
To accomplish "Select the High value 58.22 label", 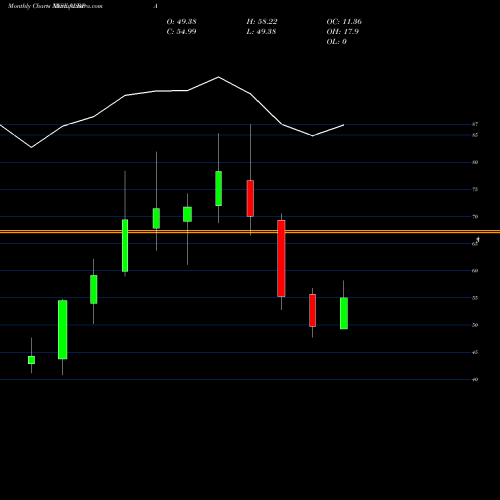I will [262, 22].
